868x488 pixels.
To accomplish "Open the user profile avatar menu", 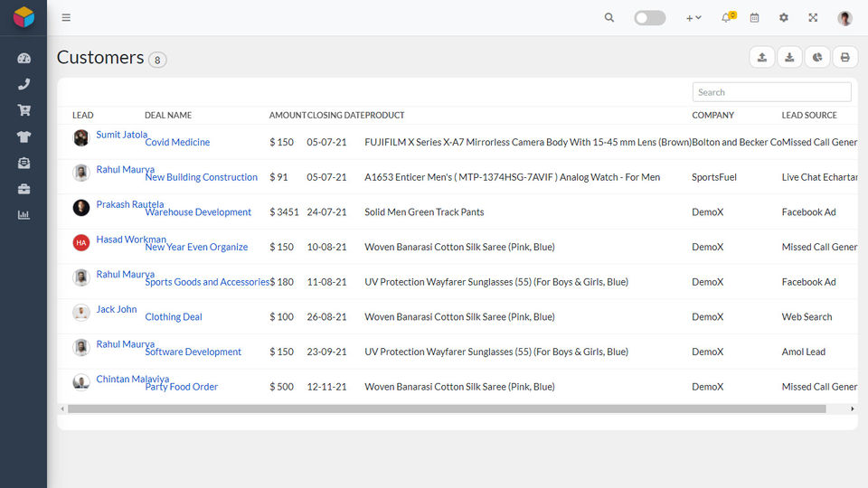I will (x=844, y=18).
